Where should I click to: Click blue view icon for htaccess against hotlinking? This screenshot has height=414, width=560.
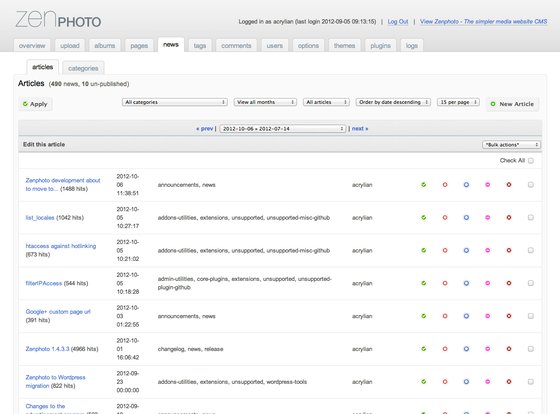point(466,250)
